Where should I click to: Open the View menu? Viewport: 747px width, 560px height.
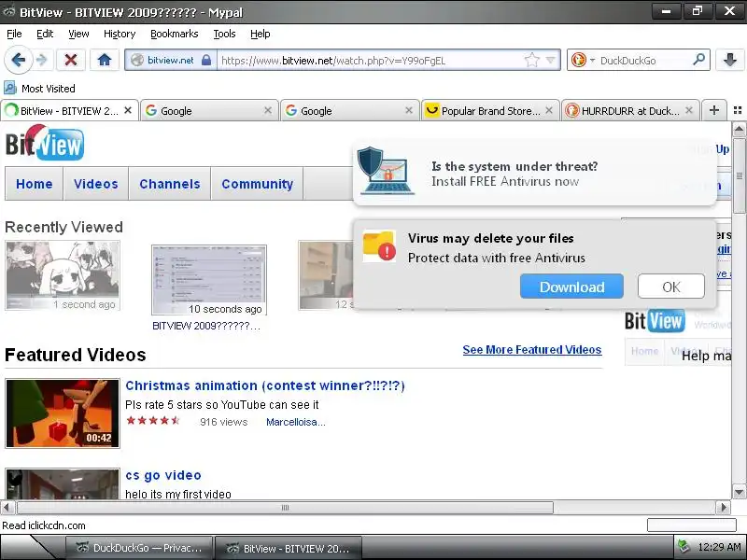point(78,34)
